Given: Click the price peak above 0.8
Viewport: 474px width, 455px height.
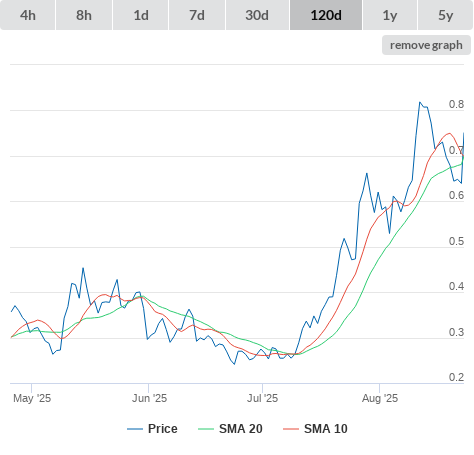Looking at the screenshot, I should 420,102.
